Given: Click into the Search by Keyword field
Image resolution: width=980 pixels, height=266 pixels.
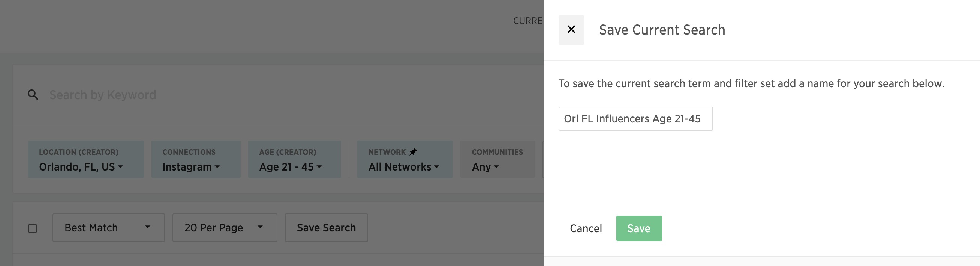Looking at the screenshot, I should coord(289,95).
